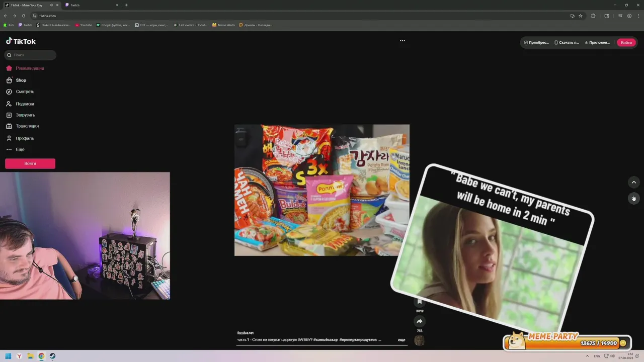644x362 pixels.
Task: Open Трансляция in the sidebar
Action: click(x=23, y=126)
